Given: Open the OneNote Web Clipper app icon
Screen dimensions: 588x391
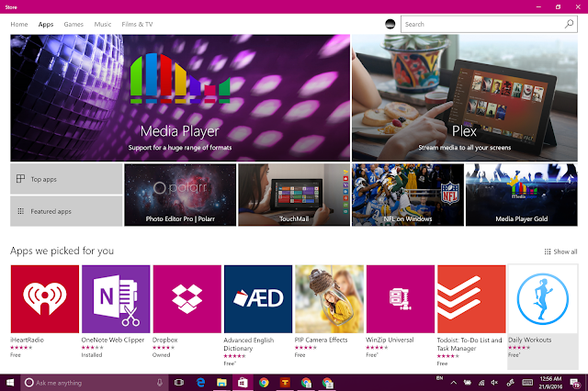Looking at the screenshot, I should coord(116,299).
